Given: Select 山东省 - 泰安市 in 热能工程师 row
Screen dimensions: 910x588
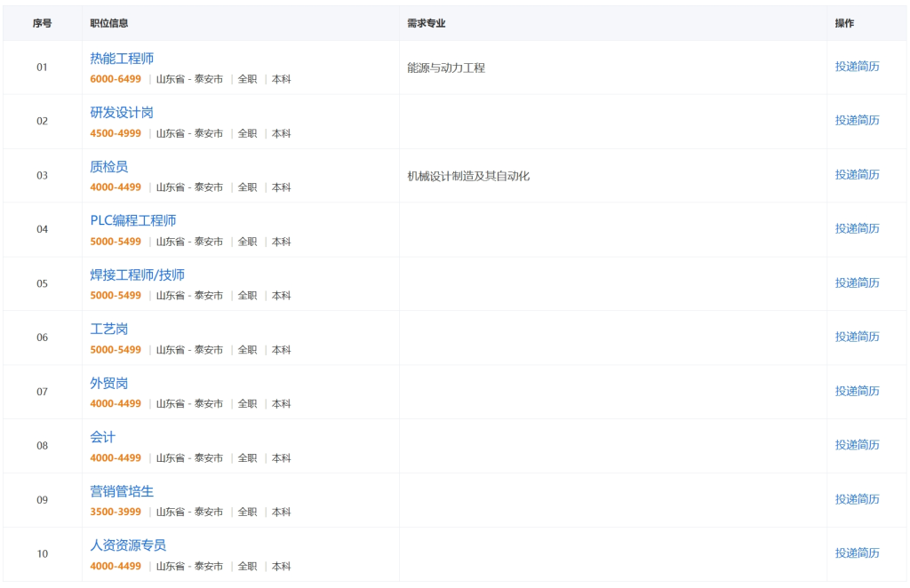Looking at the screenshot, I should click(190, 79).
